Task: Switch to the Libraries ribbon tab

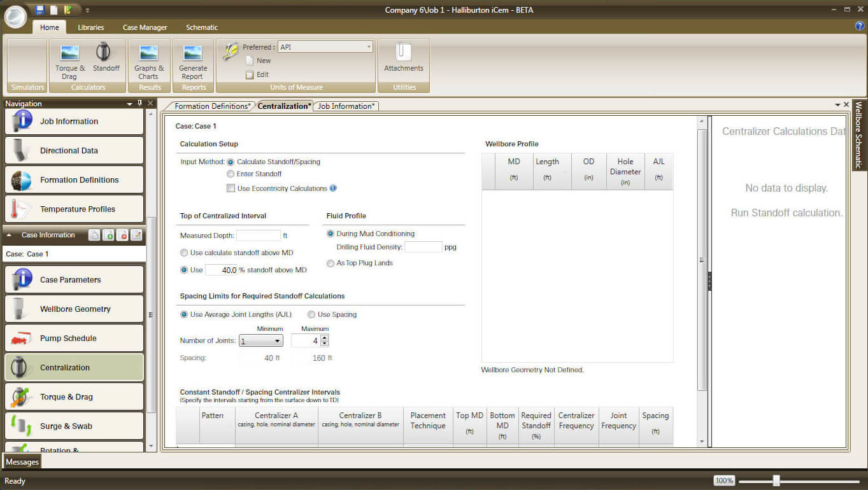Action: tap(90, 27)
